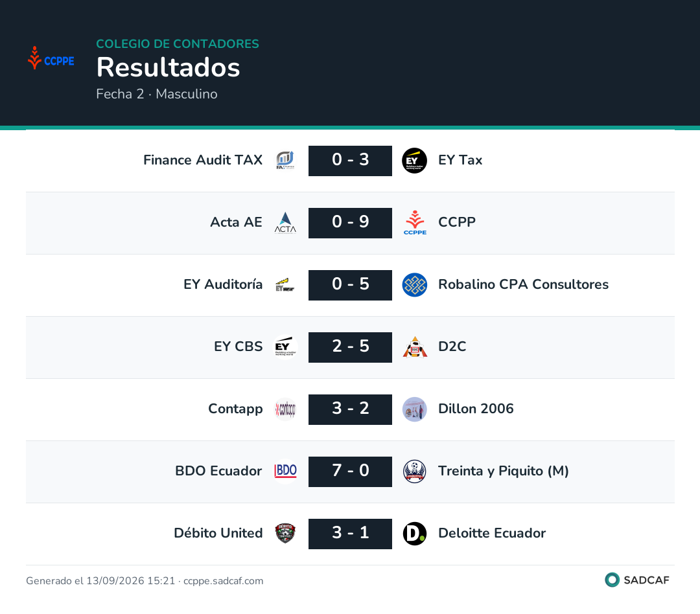700x614 pixels.
Task: Click the D2C team logo
Action: 414,347
